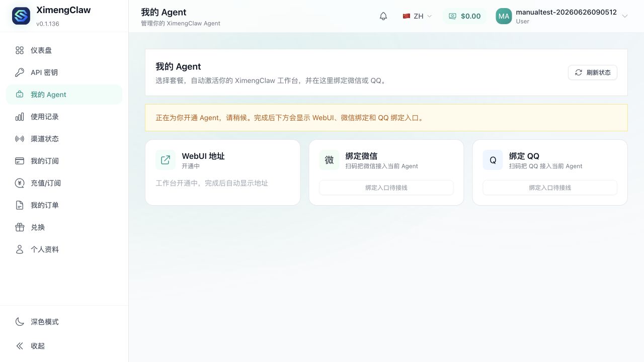This screenshot has width=644, height=362.
Task: Click the MA user avatar
Action: 504,16
